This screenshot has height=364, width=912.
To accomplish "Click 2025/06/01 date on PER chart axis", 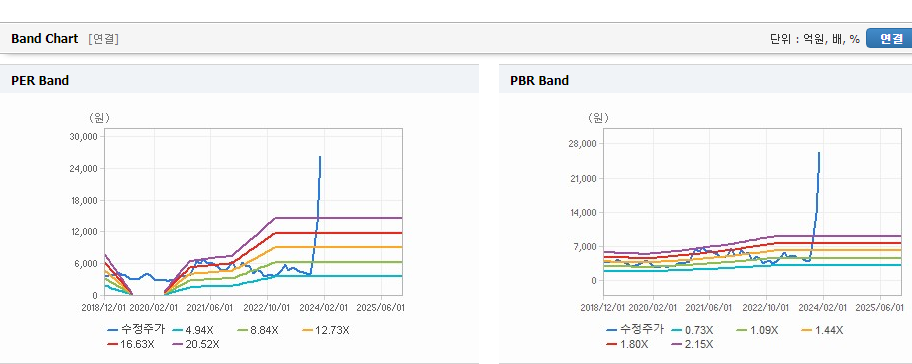I will [380, 307].
